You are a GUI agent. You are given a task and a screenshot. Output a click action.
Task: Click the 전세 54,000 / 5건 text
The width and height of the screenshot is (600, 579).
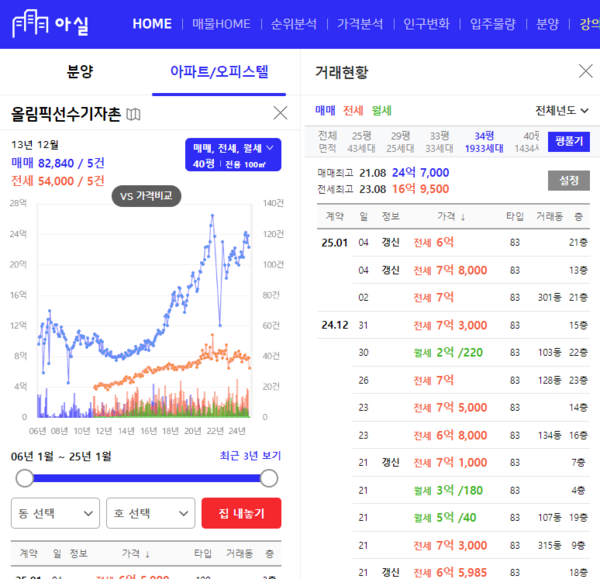point(58,181)
